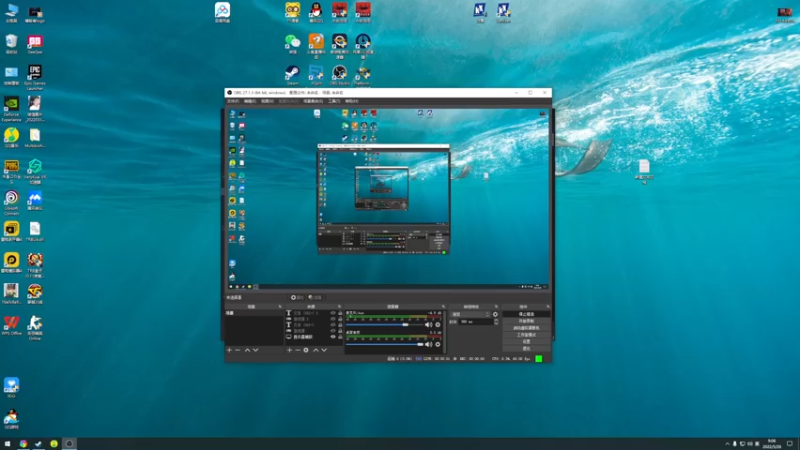Image resolution: width=800 pixels, height=450 pixels.
Task: Open Desktop Audio settings gear
Action: coord(438,344)
